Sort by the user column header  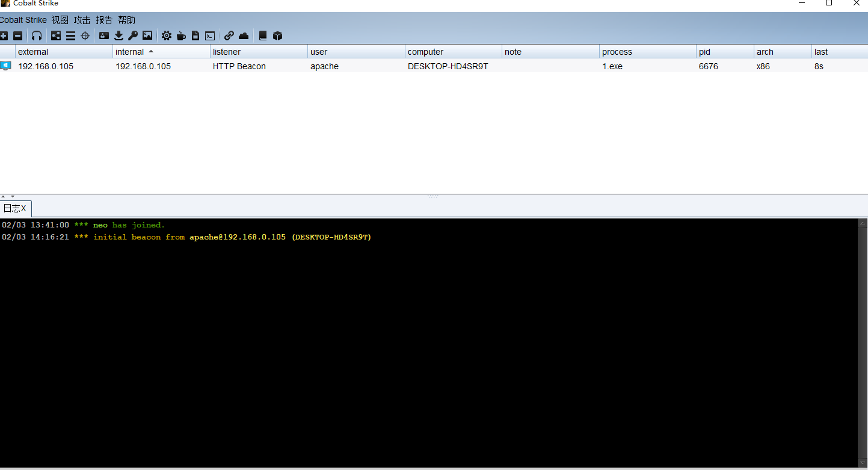[356, 52]
